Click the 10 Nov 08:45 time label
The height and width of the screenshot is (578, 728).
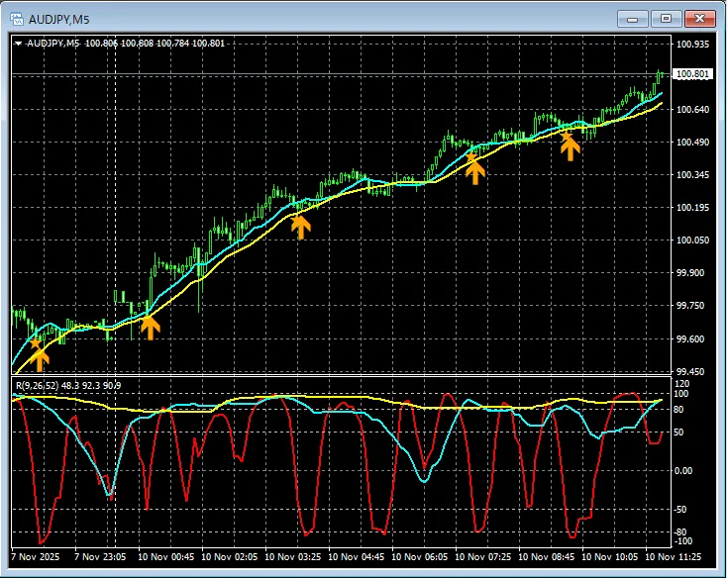coord(546,556)
